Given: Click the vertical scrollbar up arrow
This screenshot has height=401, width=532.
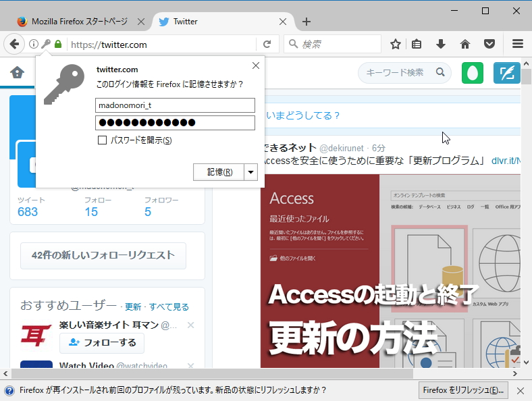Looking at the screenshot, I should pyautogui.click(x=526, y=63).
